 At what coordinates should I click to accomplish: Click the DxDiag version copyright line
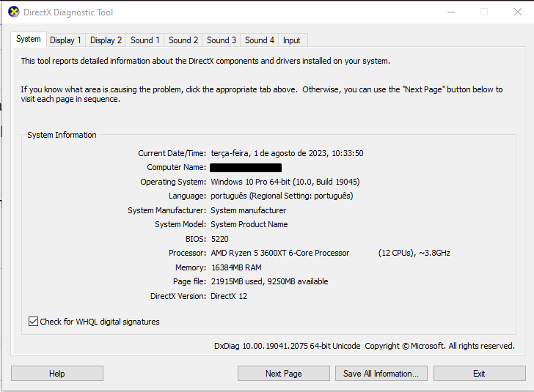(365, 346)
